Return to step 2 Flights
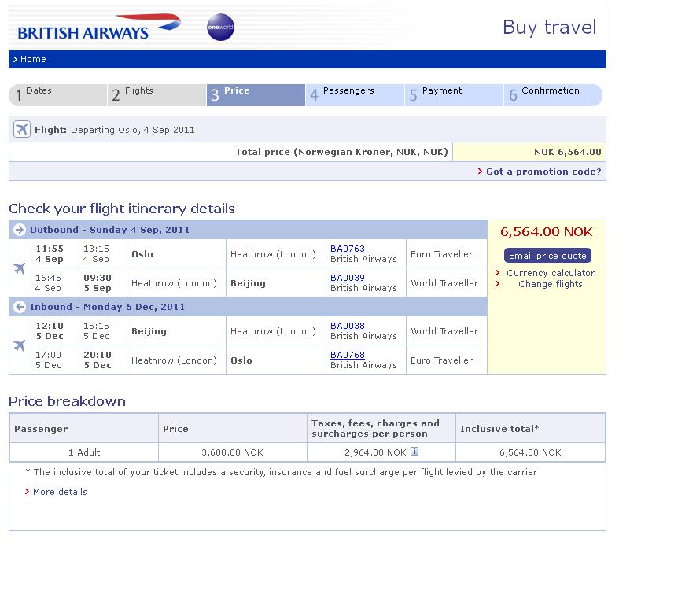Screen dimensions: 700x609 [x=157, y=95]
